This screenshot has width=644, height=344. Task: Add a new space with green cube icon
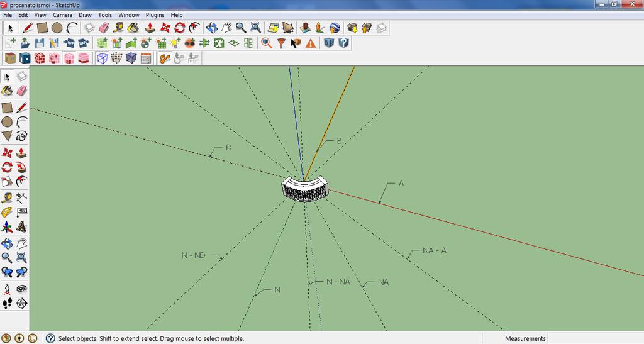[x=102, y=43]
